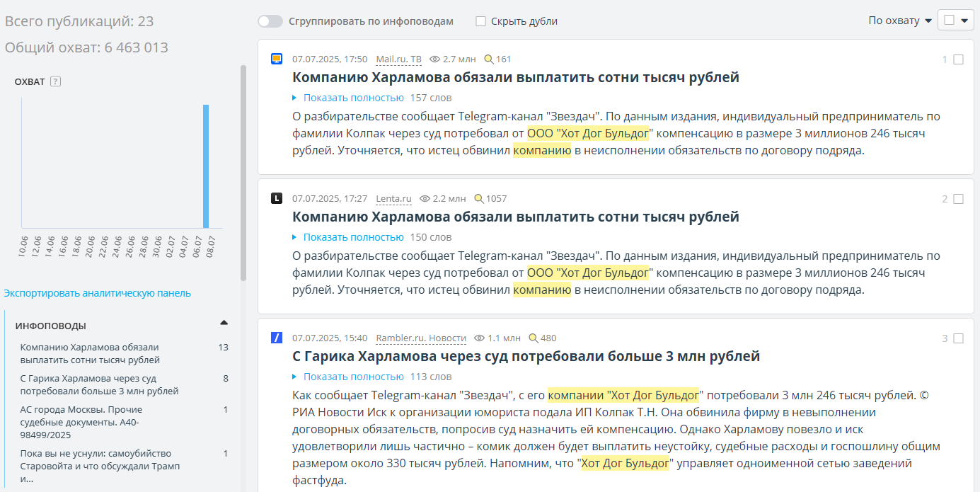Click magnifier icon beside 480
Image resolution: width=980 pixels, height=492 pixels.
[x=534, y=338]
